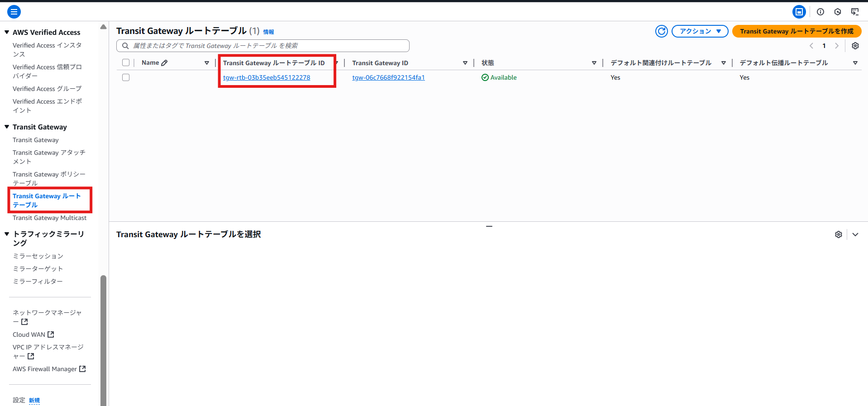Refresh the route table list

(662, 31)
